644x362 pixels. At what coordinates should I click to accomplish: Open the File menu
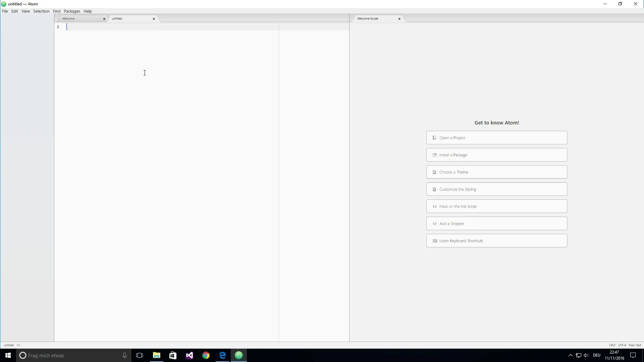tap(5, 11)
